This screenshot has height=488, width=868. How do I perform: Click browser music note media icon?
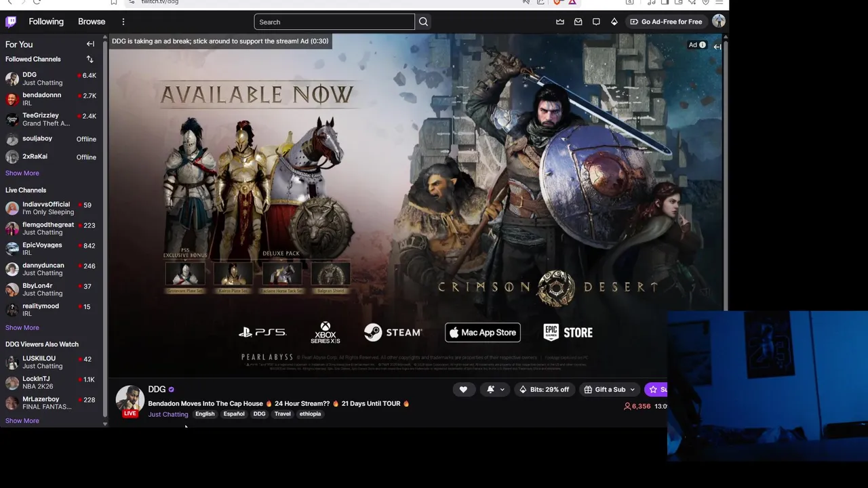tap(651, 2)
